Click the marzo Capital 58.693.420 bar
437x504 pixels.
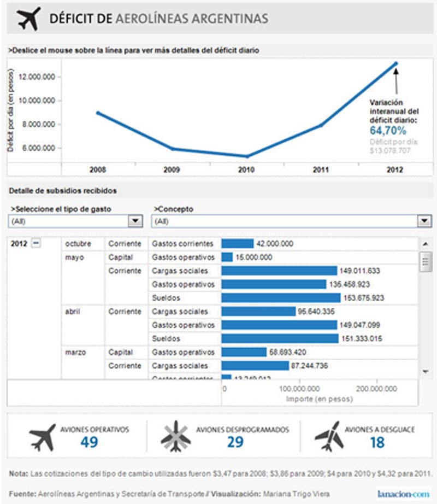[244, 352]
